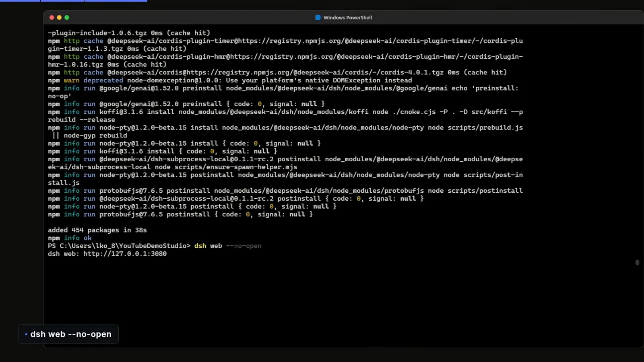Screen dimensions: 644x362
Task: Click 'scripts/ensure-spawn-helper.mjs' text
Action: click(x=236, y=167)
